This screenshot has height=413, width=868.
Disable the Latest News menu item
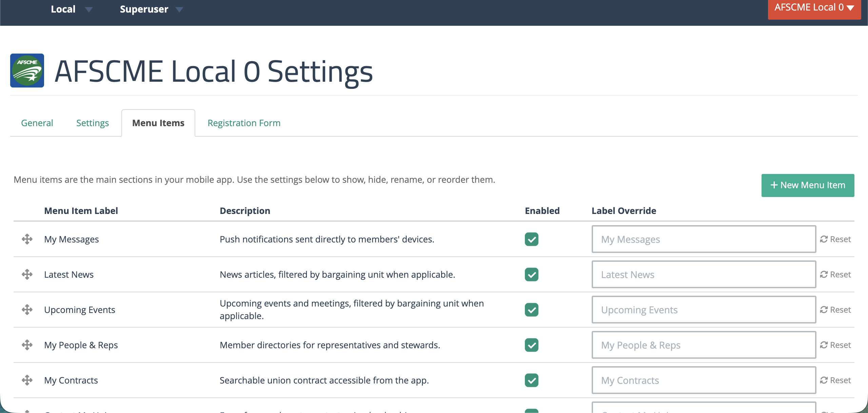tap(532, 274)
